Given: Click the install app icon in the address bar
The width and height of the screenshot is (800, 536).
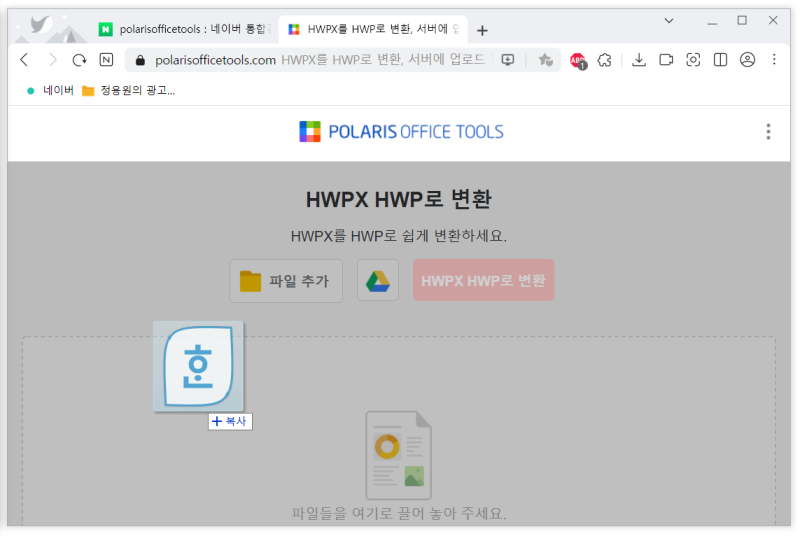Looking at the screenshot, I should [508, 60].
